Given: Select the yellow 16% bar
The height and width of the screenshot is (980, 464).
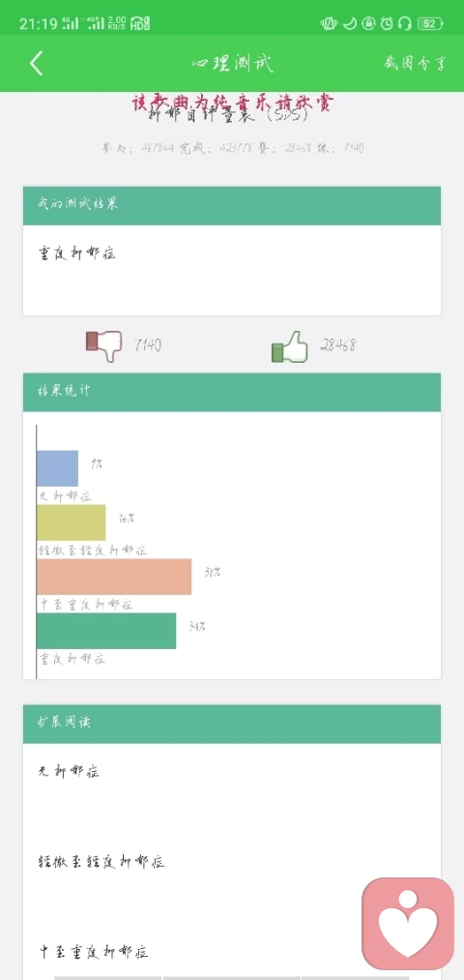Looking at the screenshot, I should [x=72, y=522].
